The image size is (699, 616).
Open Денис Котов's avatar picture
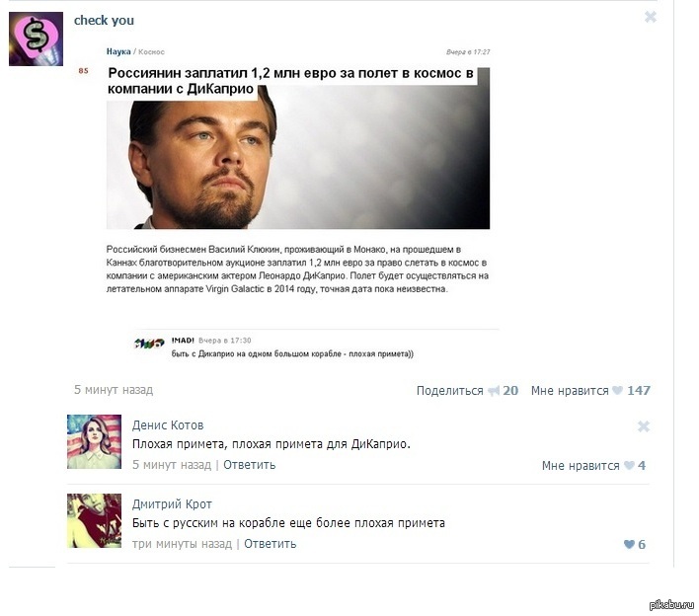[x=94, y=441]
